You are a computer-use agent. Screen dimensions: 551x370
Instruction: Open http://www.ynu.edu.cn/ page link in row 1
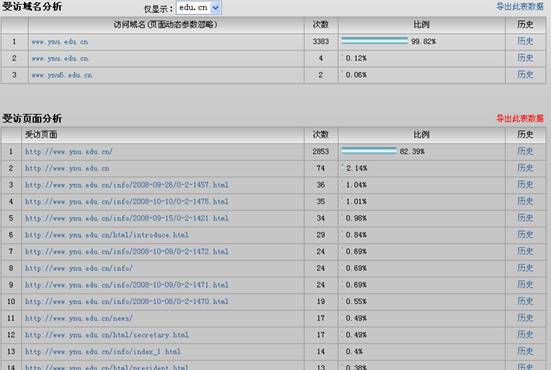tap(69, 151)
